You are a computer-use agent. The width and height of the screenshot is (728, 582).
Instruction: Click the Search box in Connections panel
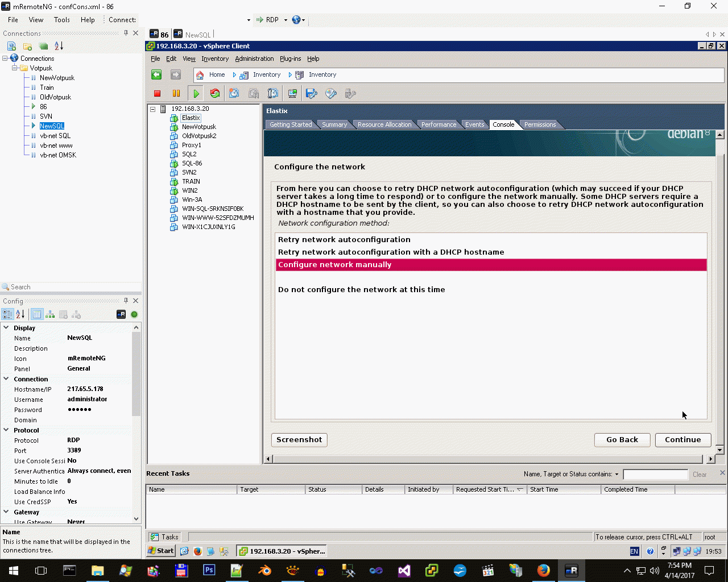tap(71, 287)
